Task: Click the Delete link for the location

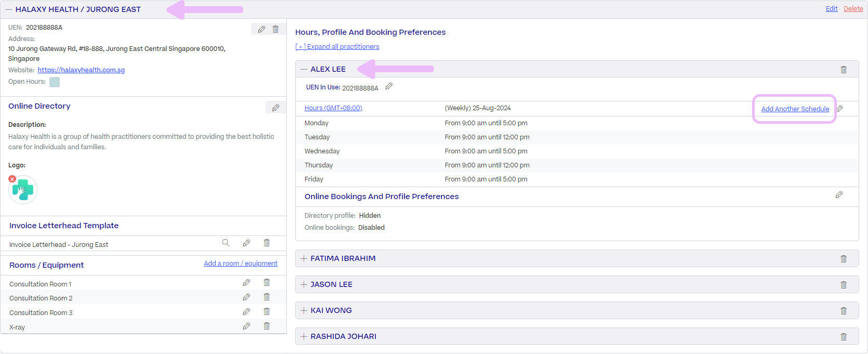Action: tap(853, 9)
